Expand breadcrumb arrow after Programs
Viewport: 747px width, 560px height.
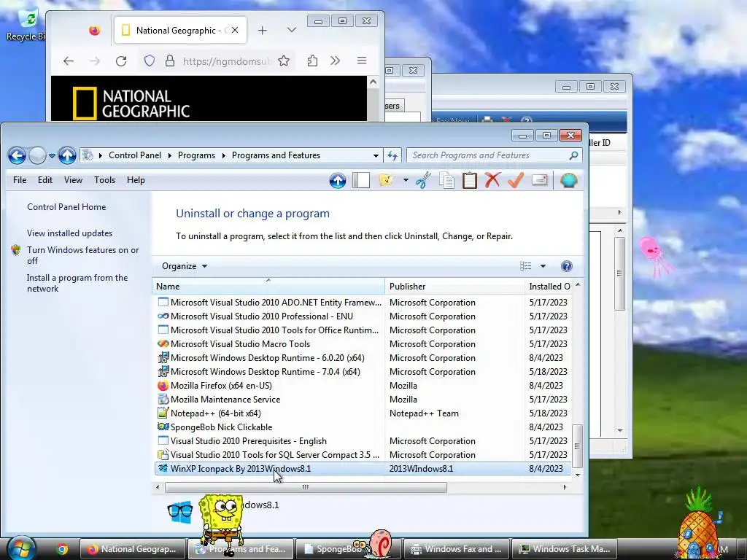click(223, 156)
